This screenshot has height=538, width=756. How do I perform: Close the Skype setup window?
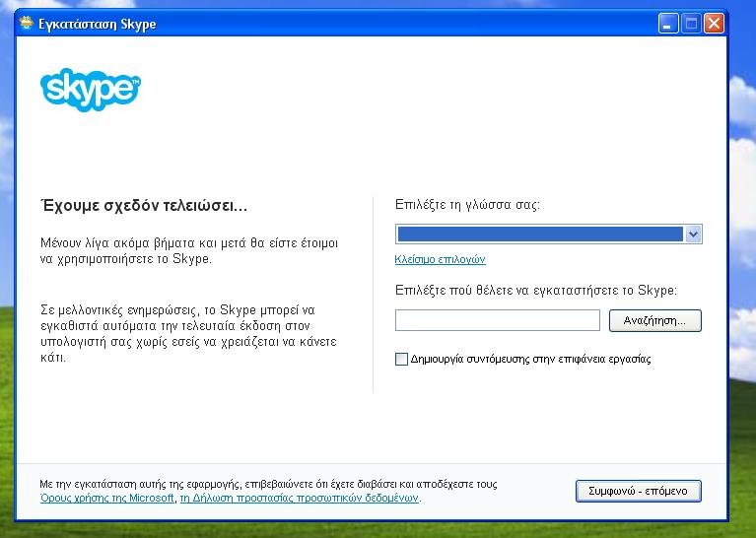point(714,23)
